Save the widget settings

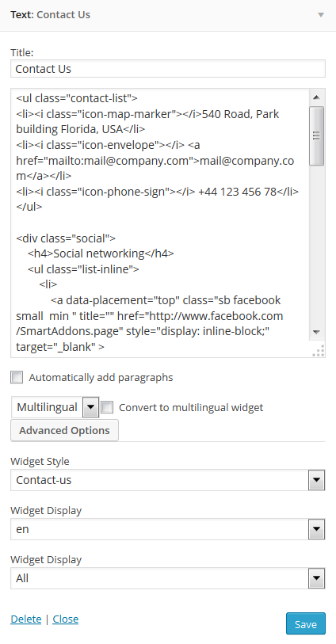coord(306,624)
